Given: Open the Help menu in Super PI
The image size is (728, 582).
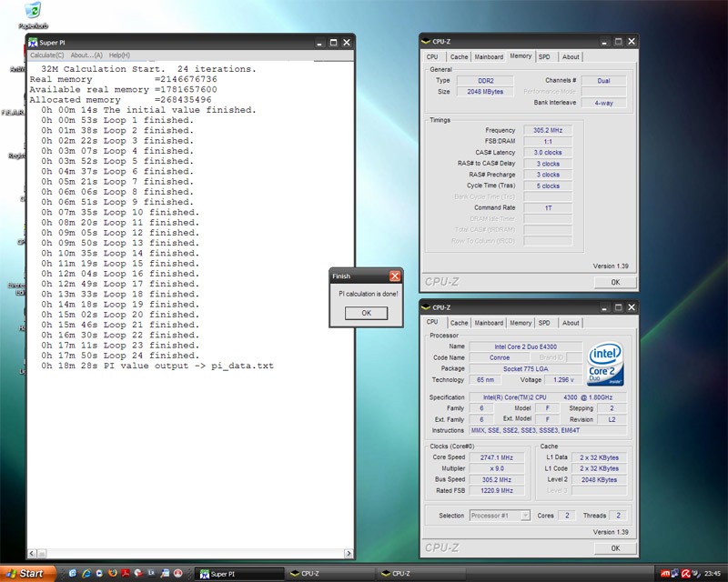Looking at the screenshot, I should (119, 55).
